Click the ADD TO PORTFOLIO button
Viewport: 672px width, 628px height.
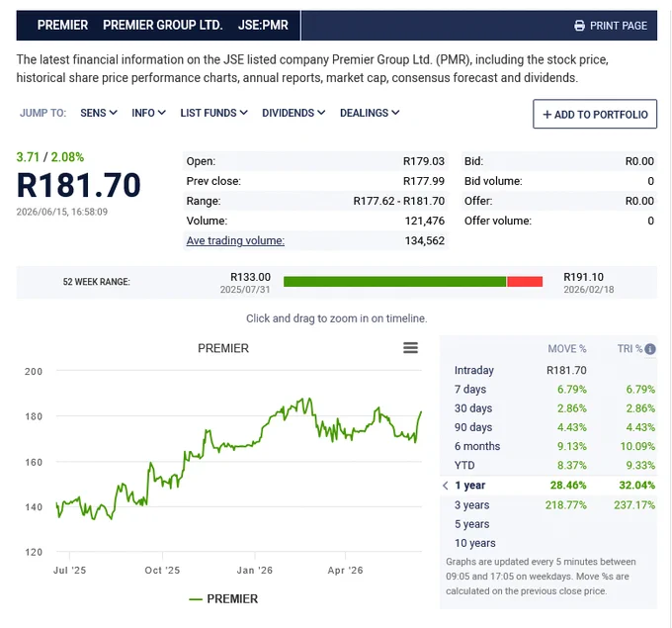tap(595, 114)
